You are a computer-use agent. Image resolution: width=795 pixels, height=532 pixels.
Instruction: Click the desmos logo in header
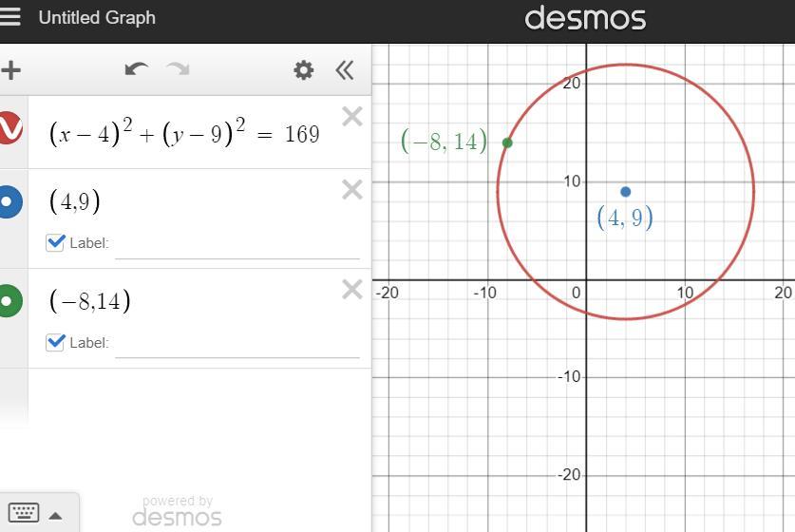click(585, 18)
